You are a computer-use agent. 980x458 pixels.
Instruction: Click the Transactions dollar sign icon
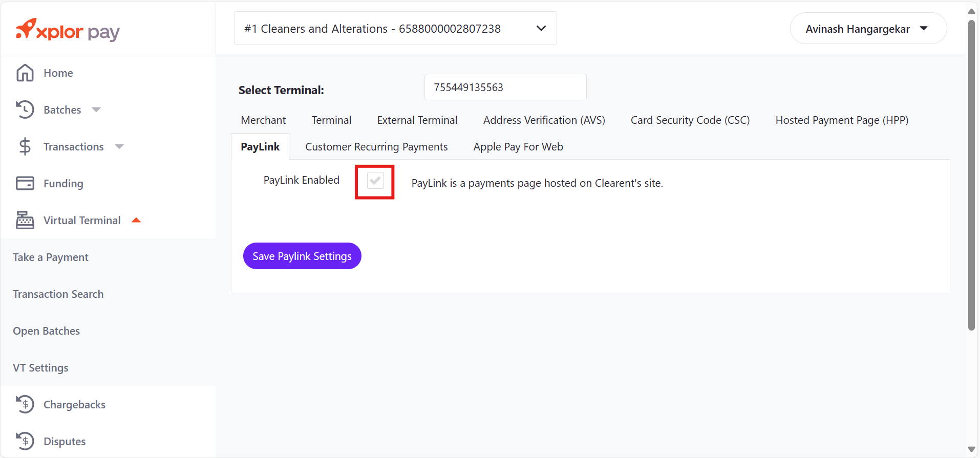coord(25,147)
